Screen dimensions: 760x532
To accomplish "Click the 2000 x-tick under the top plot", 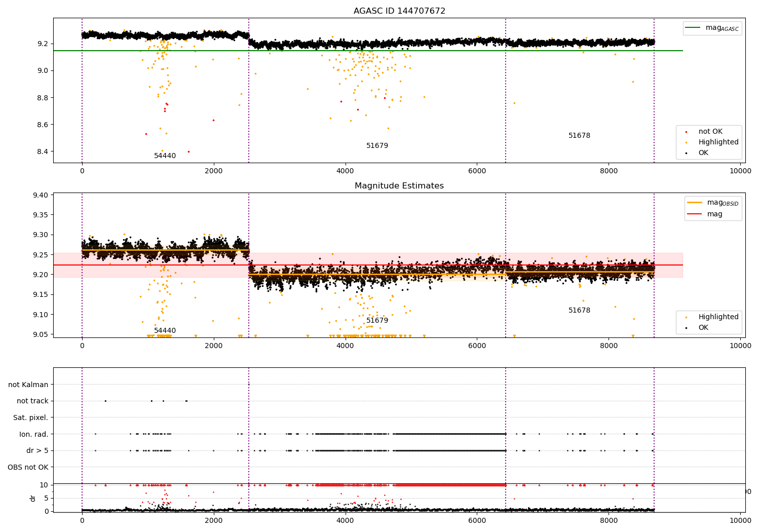I will click(213, 171).
